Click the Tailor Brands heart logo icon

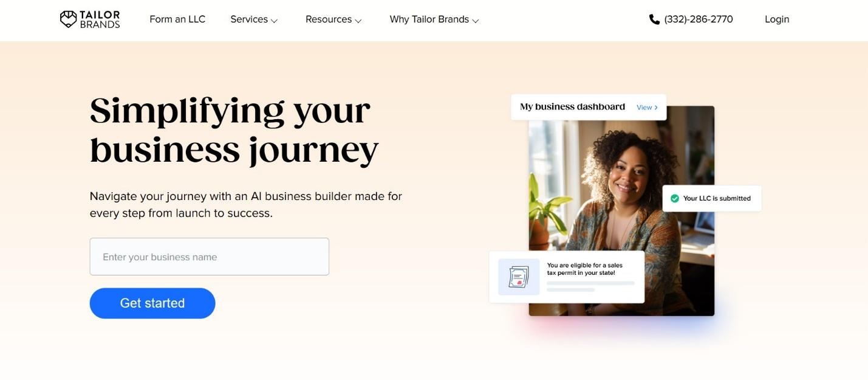tap(68, 19)
